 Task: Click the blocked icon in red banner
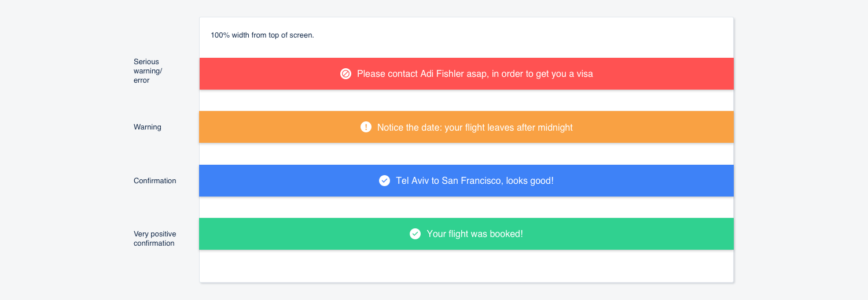pos(345,73)
